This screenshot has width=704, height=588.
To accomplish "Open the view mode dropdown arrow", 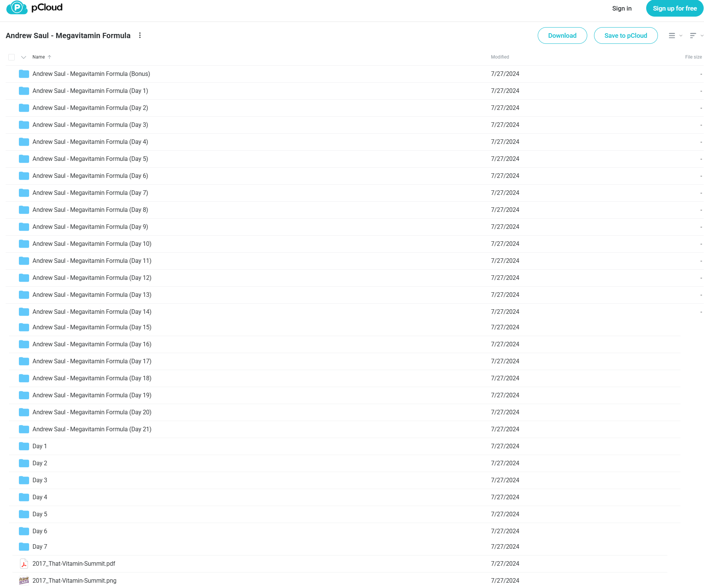I will pos(681,35).
